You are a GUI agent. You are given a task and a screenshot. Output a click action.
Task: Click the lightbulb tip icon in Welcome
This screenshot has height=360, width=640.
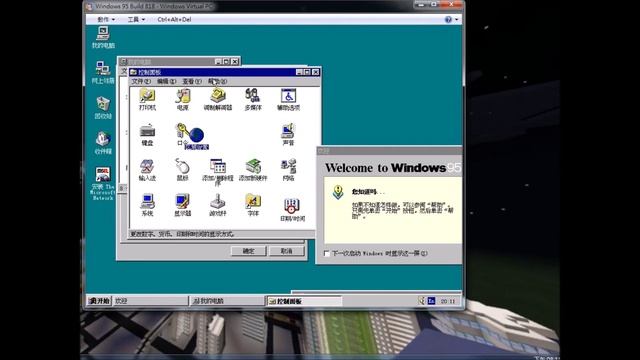[x=338, y=192]
